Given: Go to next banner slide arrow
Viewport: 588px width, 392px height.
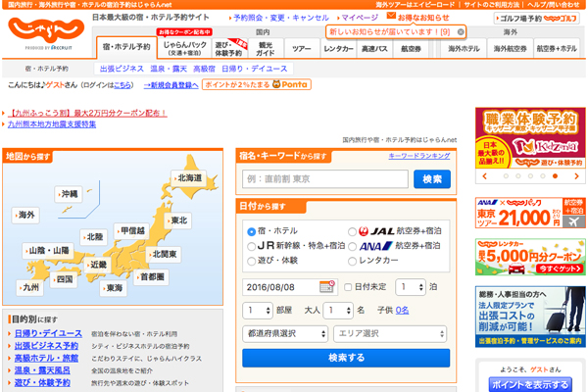Looking at the screenshot, I should (576, 176).
